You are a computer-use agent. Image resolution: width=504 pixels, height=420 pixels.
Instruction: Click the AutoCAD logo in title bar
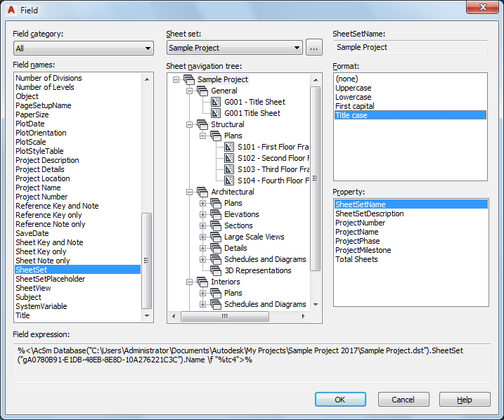point(11,11)
